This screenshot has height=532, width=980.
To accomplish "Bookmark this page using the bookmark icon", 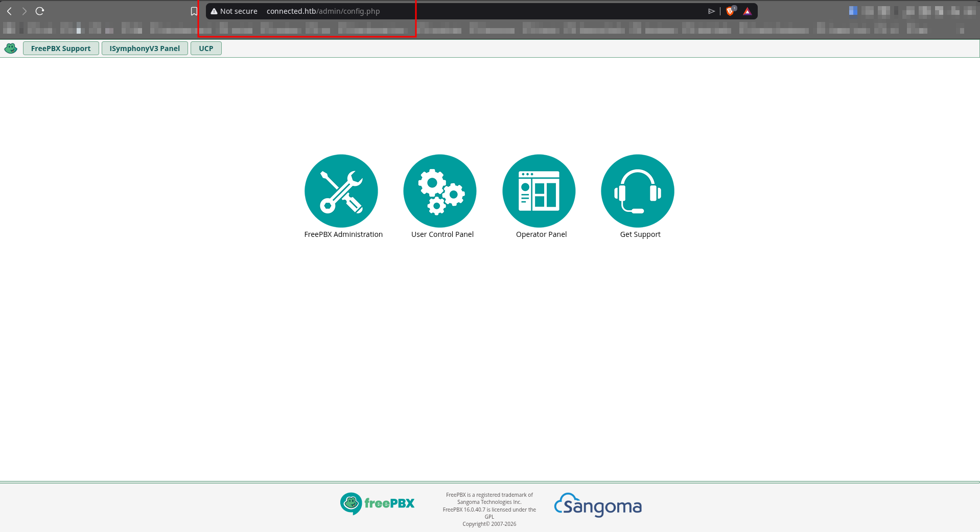I will tap(194, 11).
